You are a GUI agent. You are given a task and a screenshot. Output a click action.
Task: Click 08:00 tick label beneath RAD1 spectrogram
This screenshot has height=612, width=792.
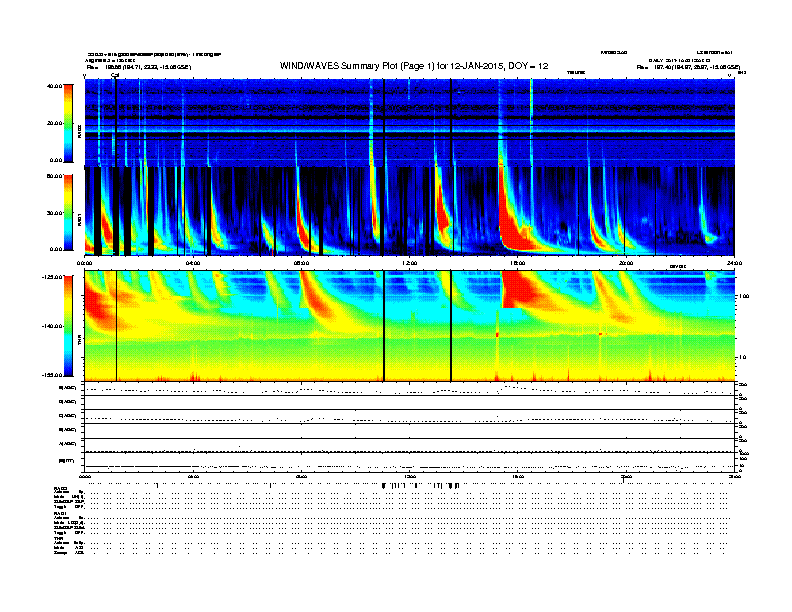[x=301, y=263]
